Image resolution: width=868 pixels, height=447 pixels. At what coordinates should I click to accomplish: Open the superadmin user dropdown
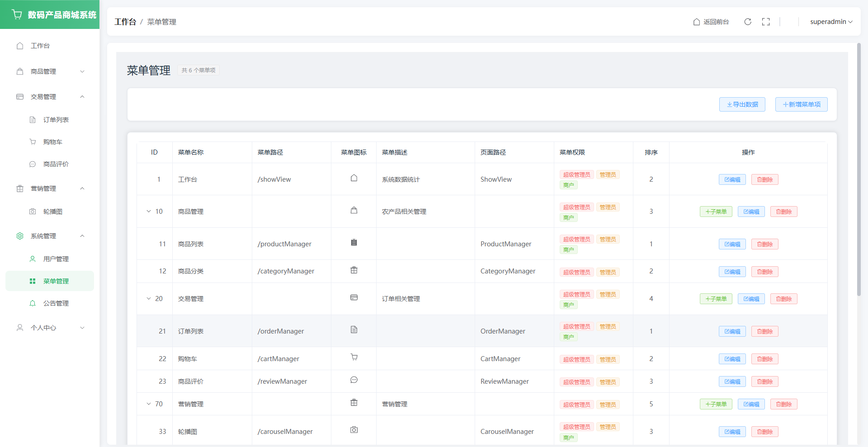pyautogui.click(x=831, y=22)
